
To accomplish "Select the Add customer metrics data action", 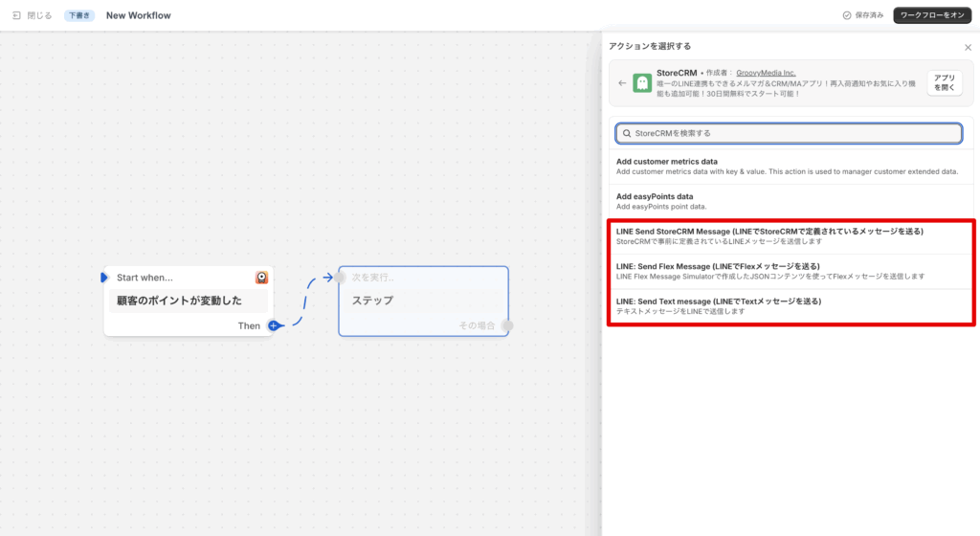I will point(791,167).
